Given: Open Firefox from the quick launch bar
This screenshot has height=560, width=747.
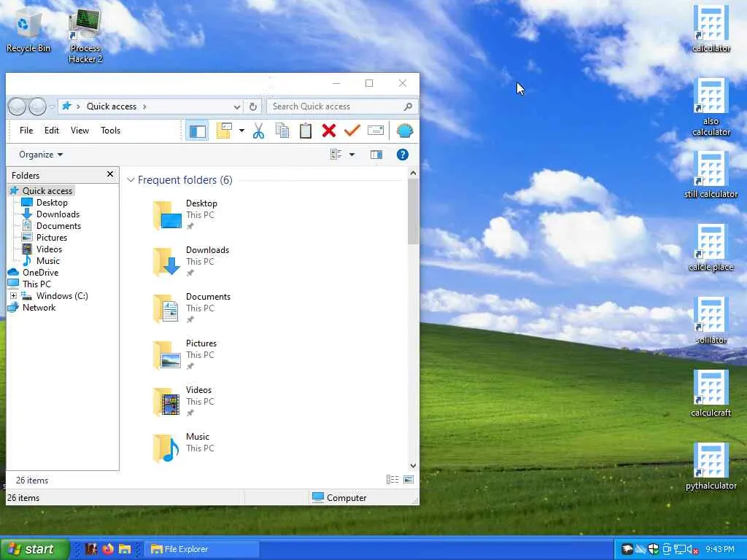Looking at the screenshot, I should coord(108,549).
